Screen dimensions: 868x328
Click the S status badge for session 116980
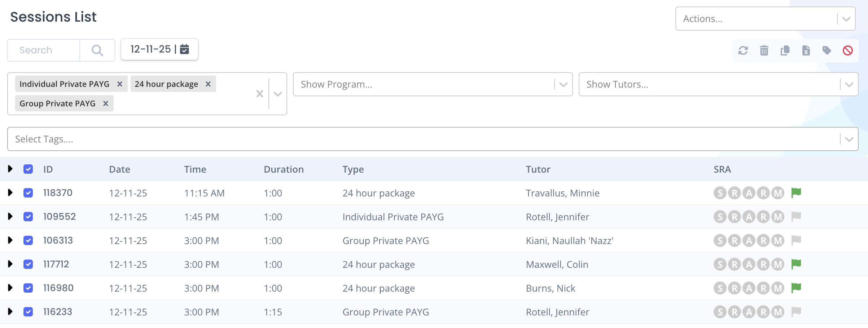tap(720, 288)
